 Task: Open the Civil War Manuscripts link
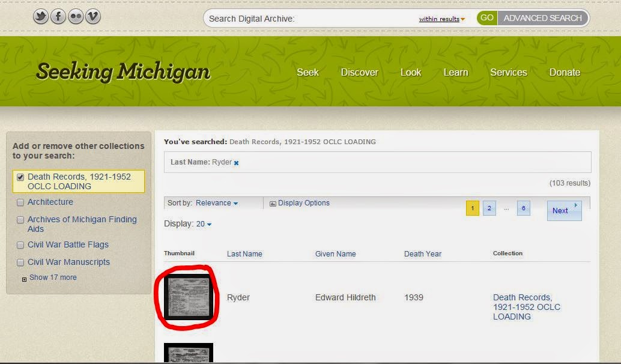coord(68,262)
